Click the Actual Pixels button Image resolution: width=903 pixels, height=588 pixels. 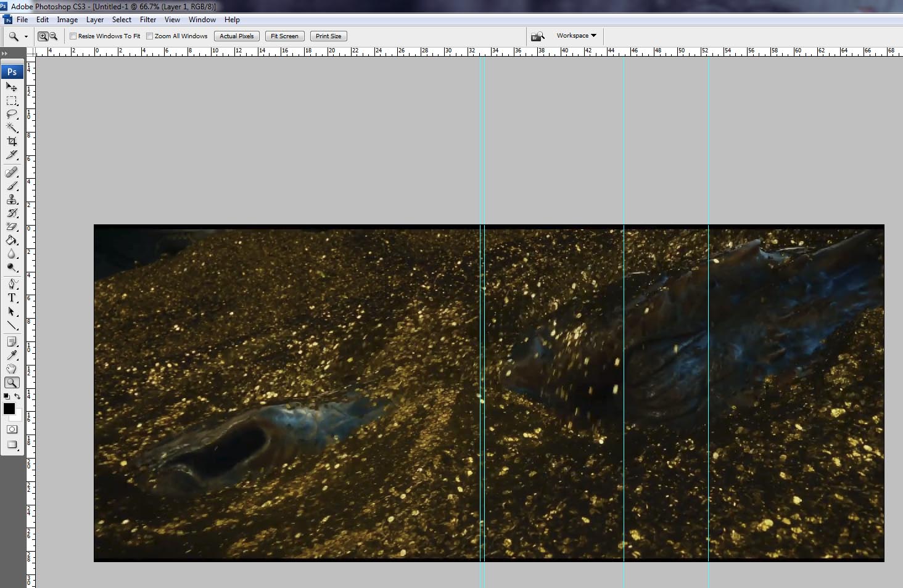(237, 36)
